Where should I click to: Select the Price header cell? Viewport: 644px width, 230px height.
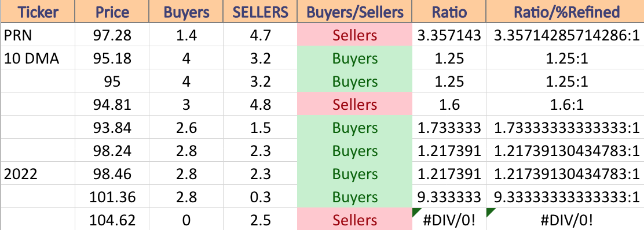tap(113, 11)
